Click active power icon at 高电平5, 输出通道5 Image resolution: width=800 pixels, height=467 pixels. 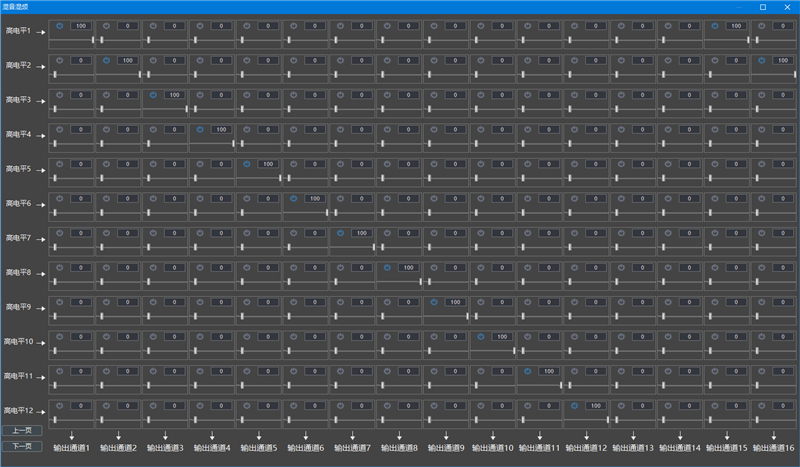coord(247,164)
